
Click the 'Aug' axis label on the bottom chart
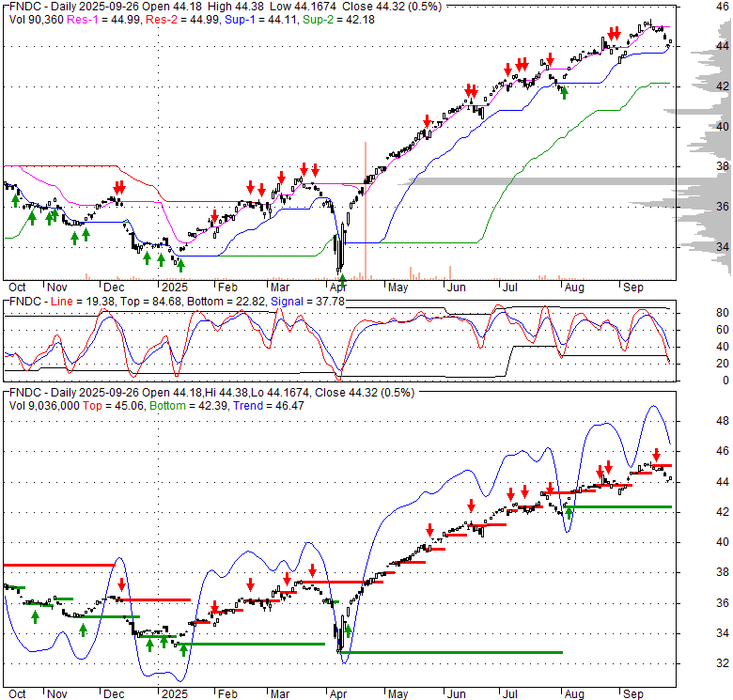[x=574, y=694]
